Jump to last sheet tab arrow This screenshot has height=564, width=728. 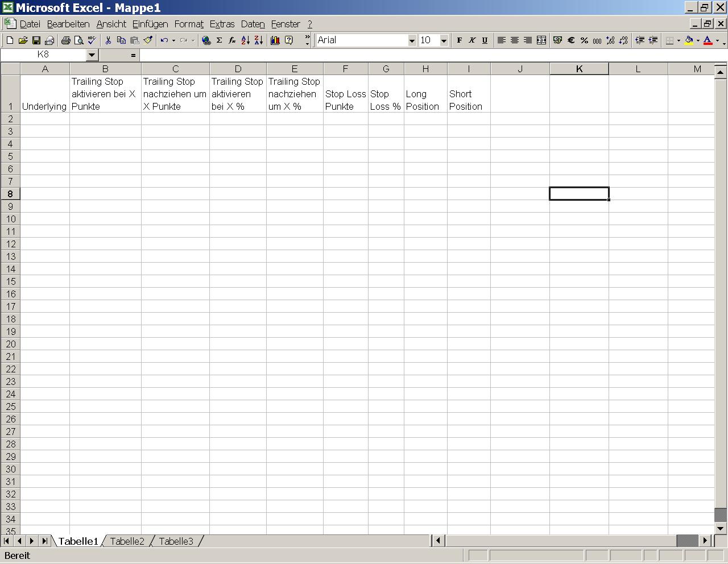coord(44,541)
